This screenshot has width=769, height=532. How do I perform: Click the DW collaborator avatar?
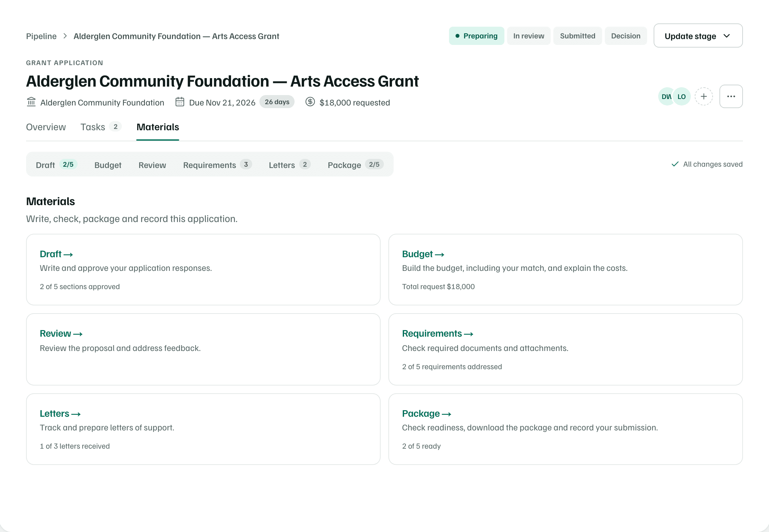[x=666, y=96]
